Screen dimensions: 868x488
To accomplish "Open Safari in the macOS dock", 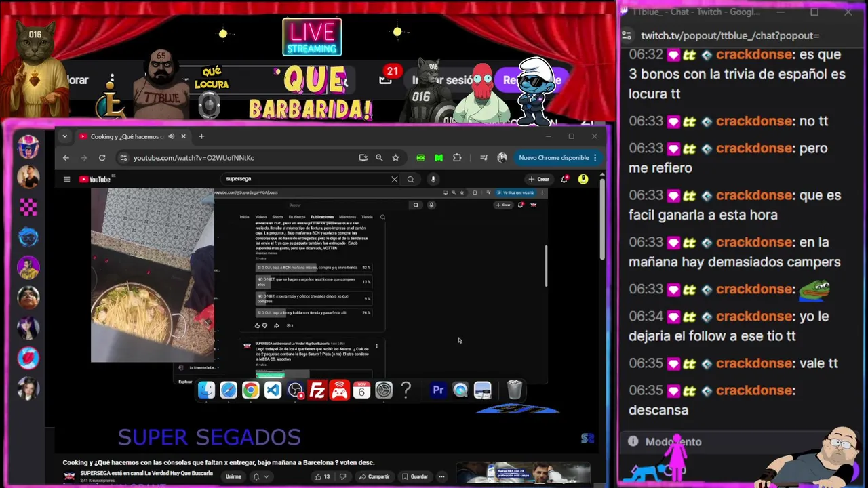I will 229,390.
